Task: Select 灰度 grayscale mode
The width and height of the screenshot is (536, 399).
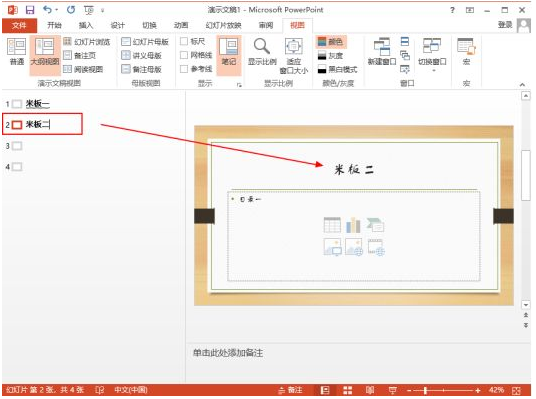Action: click(330, 55)
